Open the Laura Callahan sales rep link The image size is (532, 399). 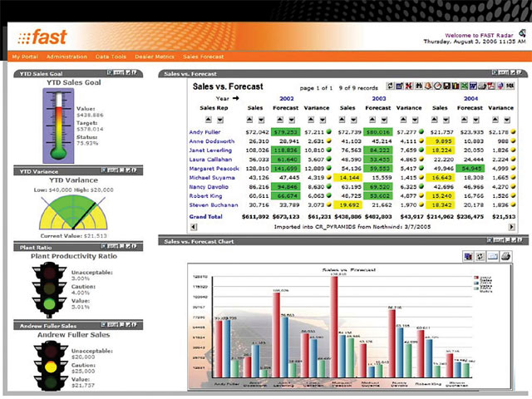210,160
